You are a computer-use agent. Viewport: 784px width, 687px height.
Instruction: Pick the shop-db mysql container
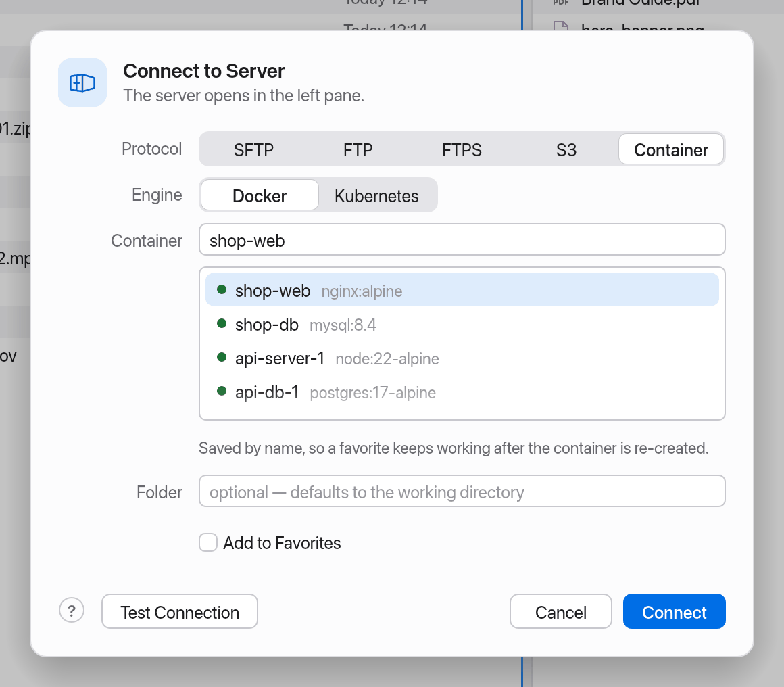pos(462,325)
